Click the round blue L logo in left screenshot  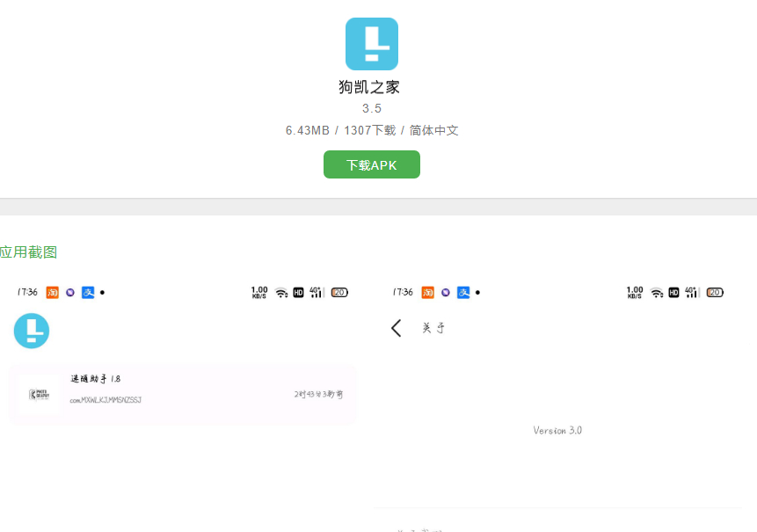point(32,331)
